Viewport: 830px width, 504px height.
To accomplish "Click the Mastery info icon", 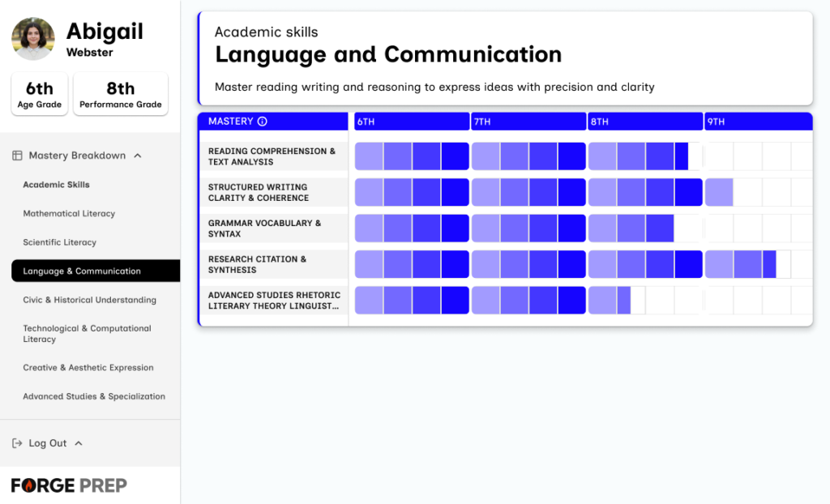I will coord(262,122).
